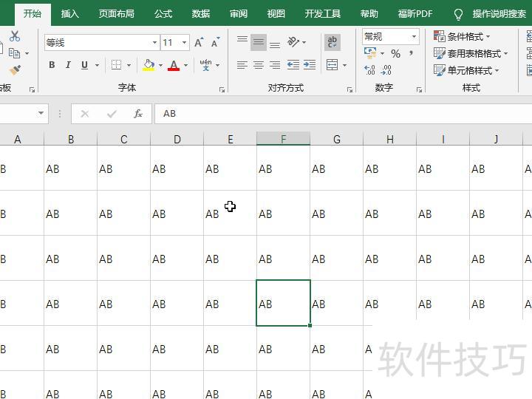Open 常规 number format dropdown
Viewport: 532px width, 399px height.
point(414,36)
